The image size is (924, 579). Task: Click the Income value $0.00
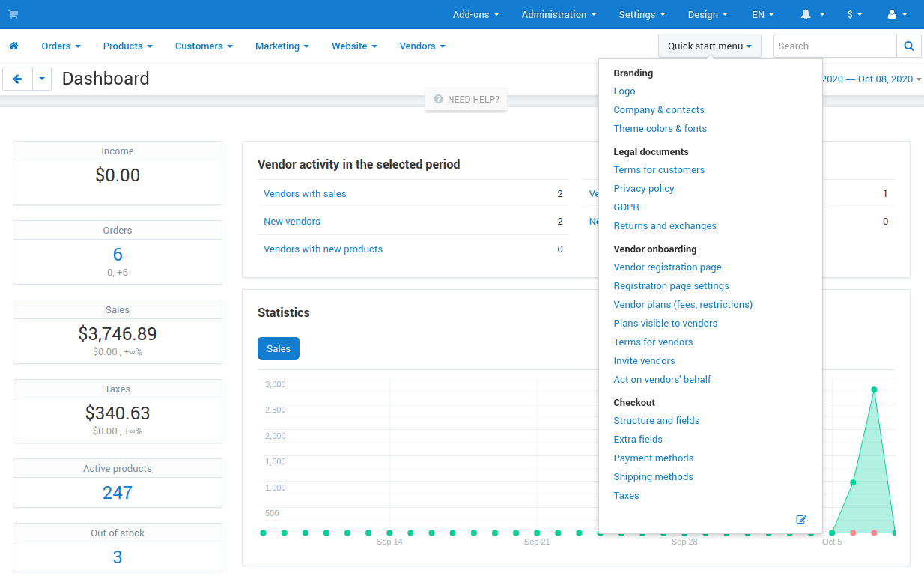118,175
